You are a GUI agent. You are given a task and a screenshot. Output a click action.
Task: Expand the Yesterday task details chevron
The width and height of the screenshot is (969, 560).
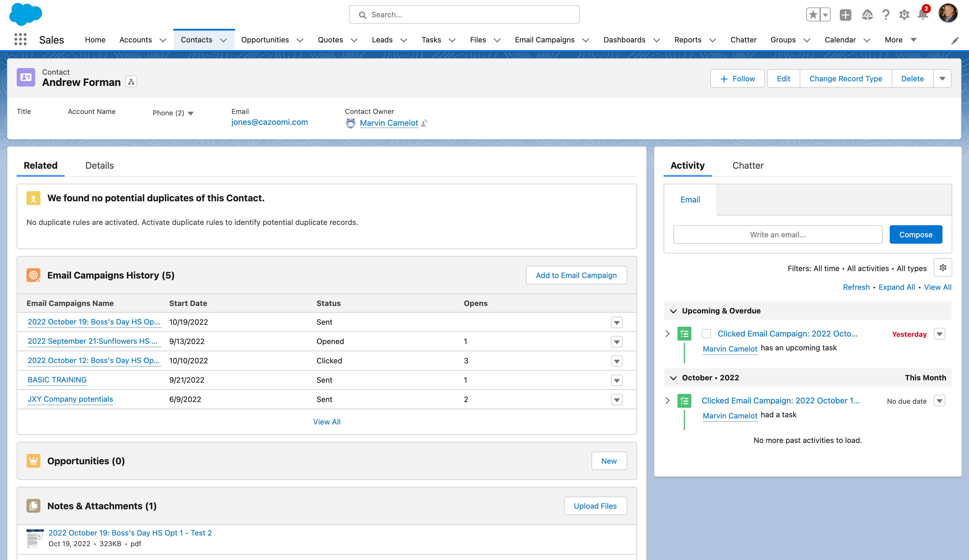pyautogui.click(x=668, y=333)
